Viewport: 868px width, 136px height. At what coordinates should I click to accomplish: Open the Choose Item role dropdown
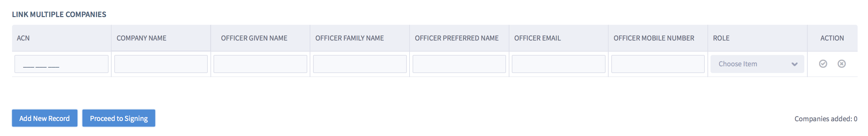tap(757, 64)
